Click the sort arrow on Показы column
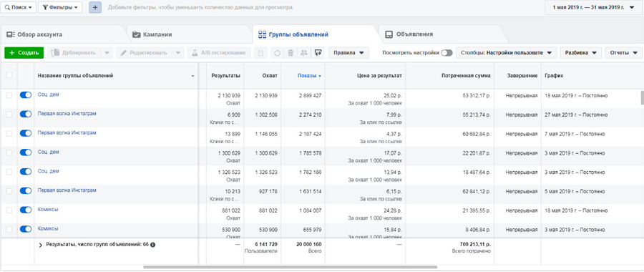Viewport: 644px width, 272px height. (320, 76)
